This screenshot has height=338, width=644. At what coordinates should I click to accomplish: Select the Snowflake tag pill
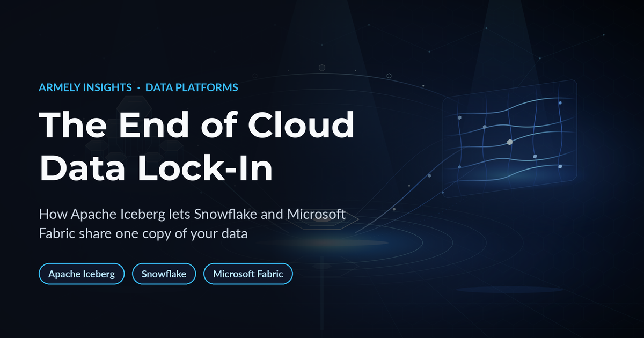164,274
